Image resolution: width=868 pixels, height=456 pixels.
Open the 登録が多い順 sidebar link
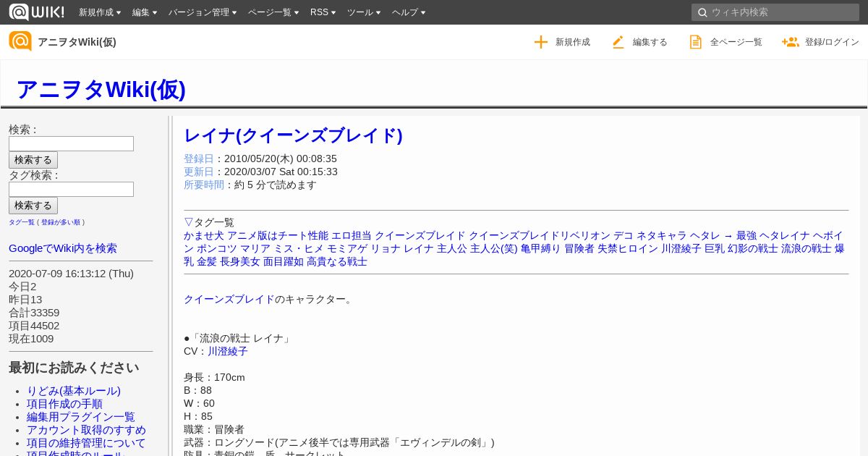[61, 222]
